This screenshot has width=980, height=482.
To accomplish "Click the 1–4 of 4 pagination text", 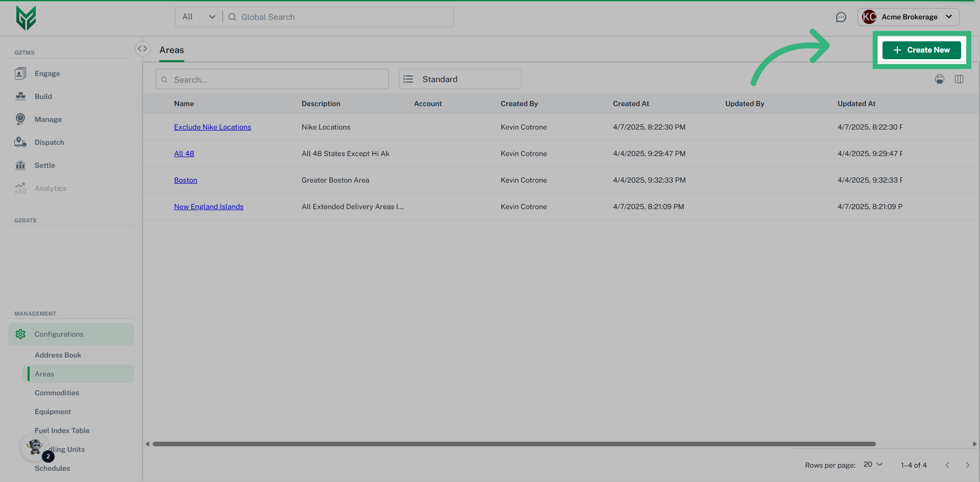I will tap(914, 465).
